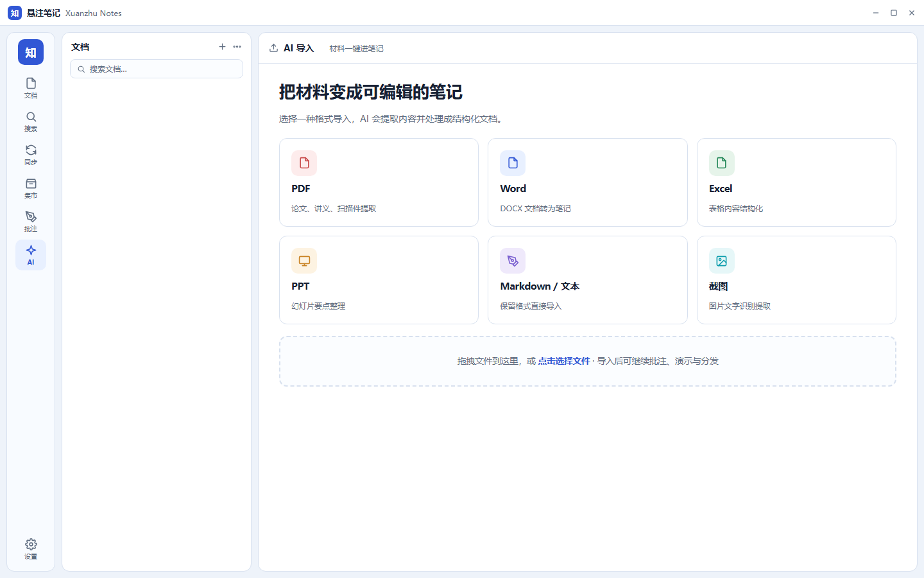This screenshot has height=578, width=924.
Task: Click the blue 知 app logo in sidebar
Action: point(31,52)
